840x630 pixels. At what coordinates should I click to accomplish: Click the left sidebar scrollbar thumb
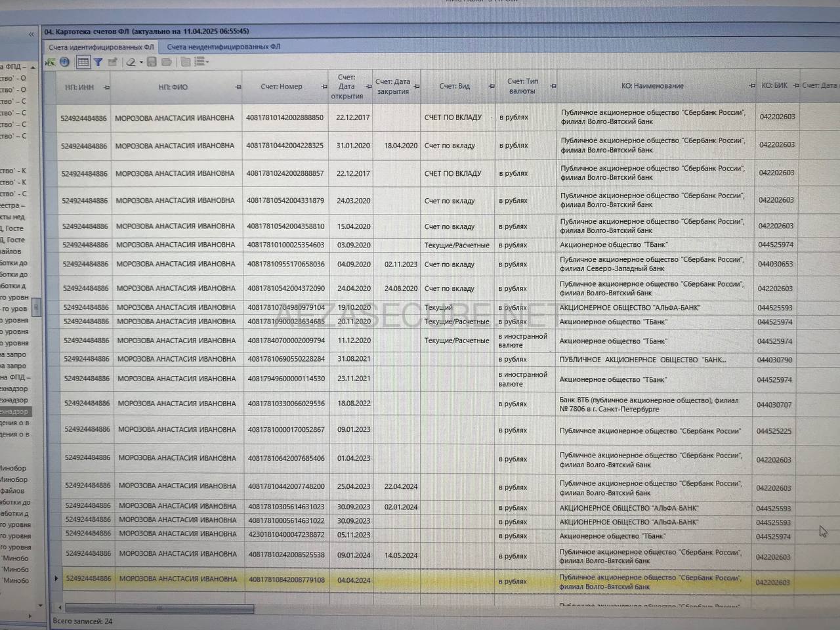pos(37,307)
